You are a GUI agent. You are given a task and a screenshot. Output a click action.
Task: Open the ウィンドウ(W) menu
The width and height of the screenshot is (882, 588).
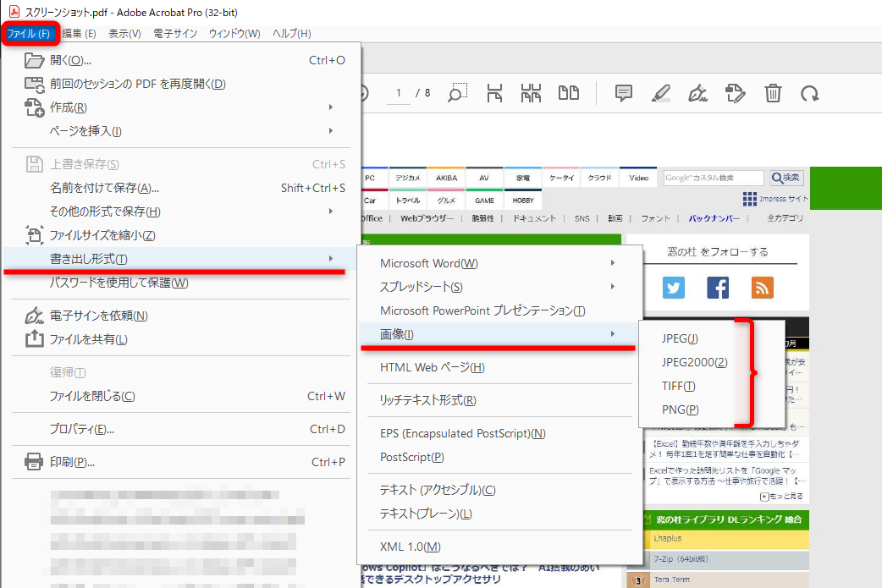point(234,34)
